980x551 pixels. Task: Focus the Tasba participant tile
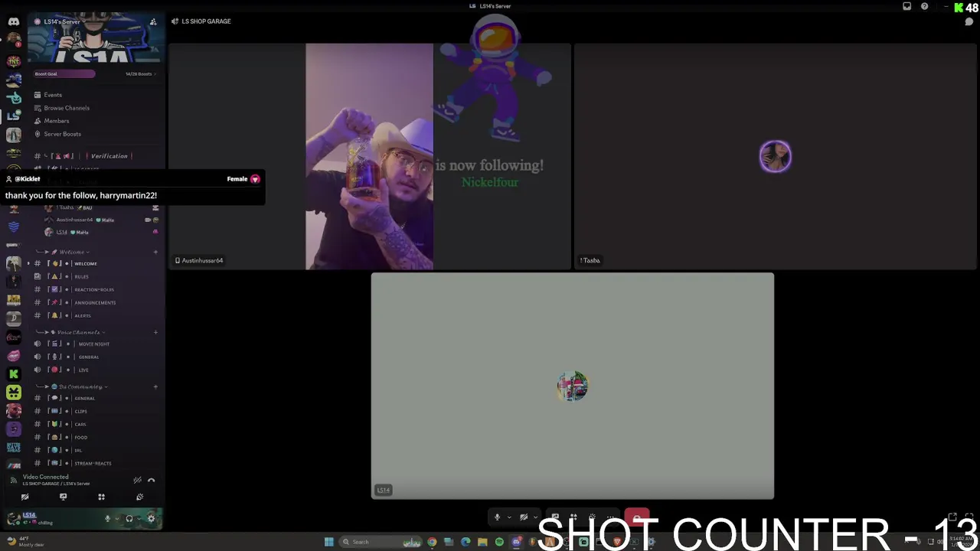pyautogui.click(x=775, y=156)
